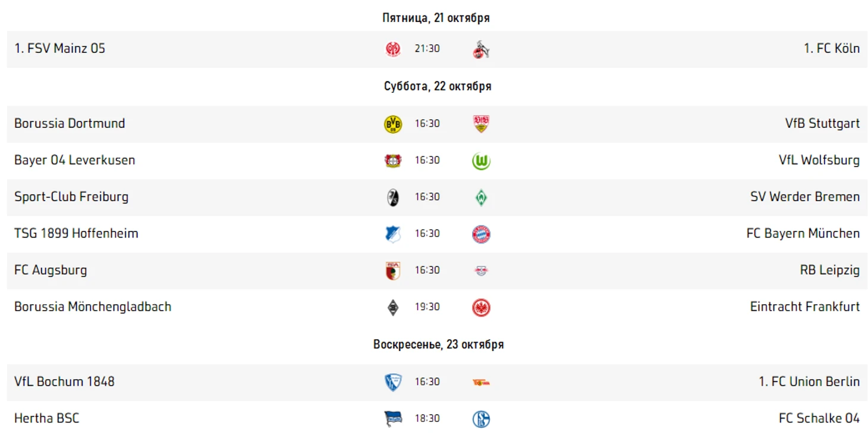Click the Schalke 04 blue crest
868x438 pixels.
(481, 419)
